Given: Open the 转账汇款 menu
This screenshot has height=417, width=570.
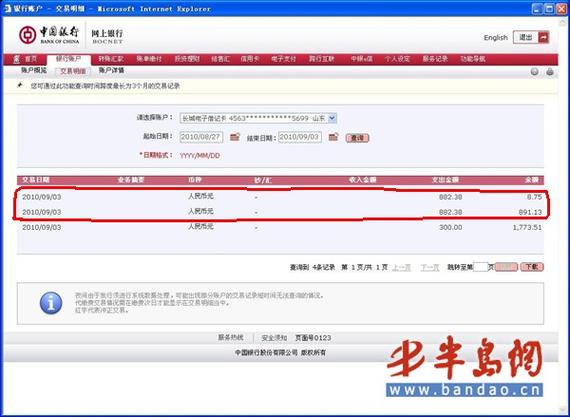Looking at the screenshot, I should coord(111,59).
